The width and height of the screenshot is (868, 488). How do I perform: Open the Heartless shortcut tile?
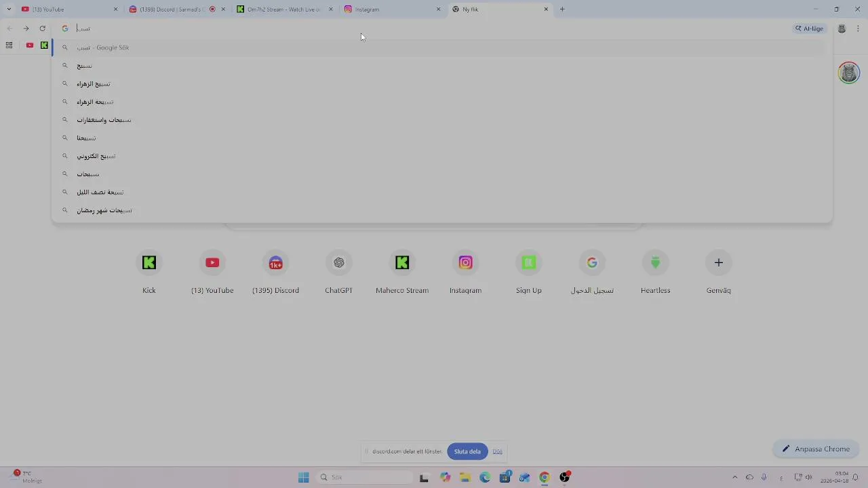click(655, 272)
